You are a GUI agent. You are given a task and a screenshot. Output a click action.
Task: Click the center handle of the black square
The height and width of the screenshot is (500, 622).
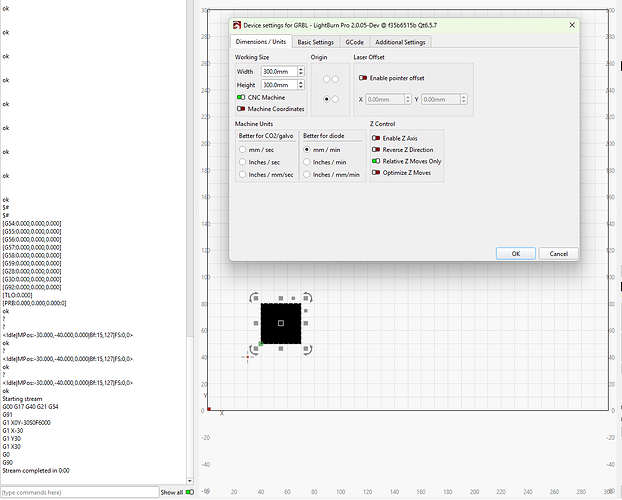point(281,324)
